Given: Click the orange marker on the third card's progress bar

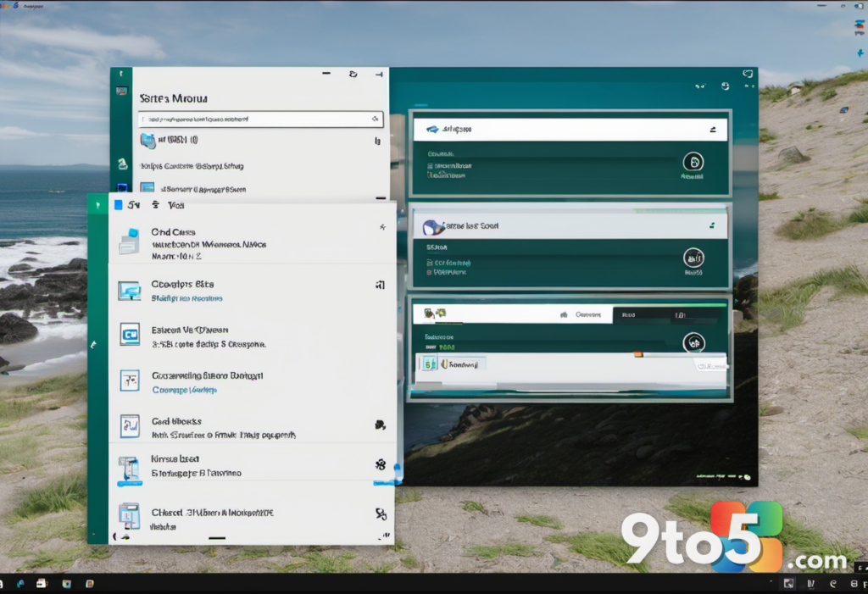Looking at the screenshot, I should coord(638,354).
